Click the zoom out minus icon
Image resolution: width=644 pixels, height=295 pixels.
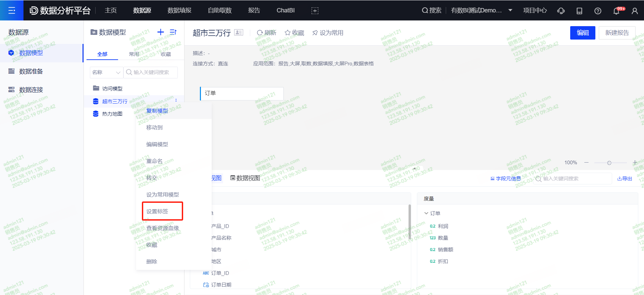coord(586,163)
